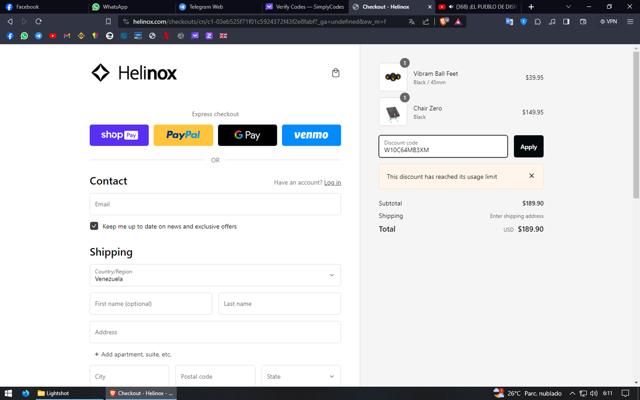Go back with the browser back arrow
Image resolution: width=640 pixels, height=400 pixels.
point(10,21)
